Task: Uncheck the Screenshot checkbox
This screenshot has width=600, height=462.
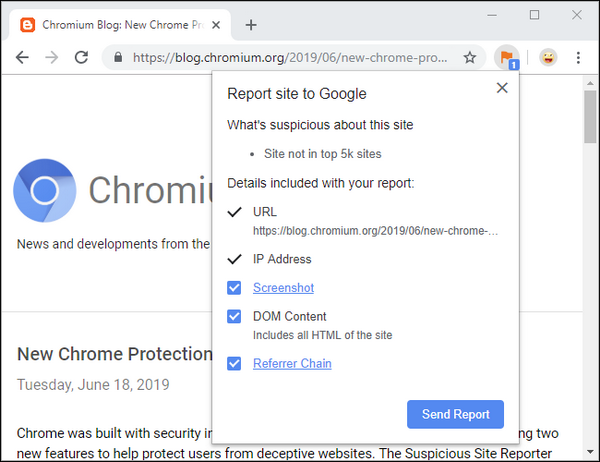Action: coord(234,288)
